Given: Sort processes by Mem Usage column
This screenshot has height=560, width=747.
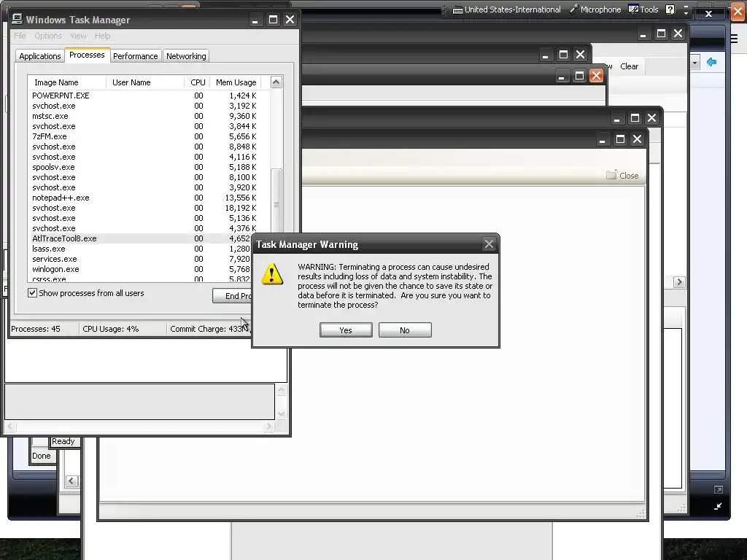Looking at the screenshot, I should tap(236, 82).
